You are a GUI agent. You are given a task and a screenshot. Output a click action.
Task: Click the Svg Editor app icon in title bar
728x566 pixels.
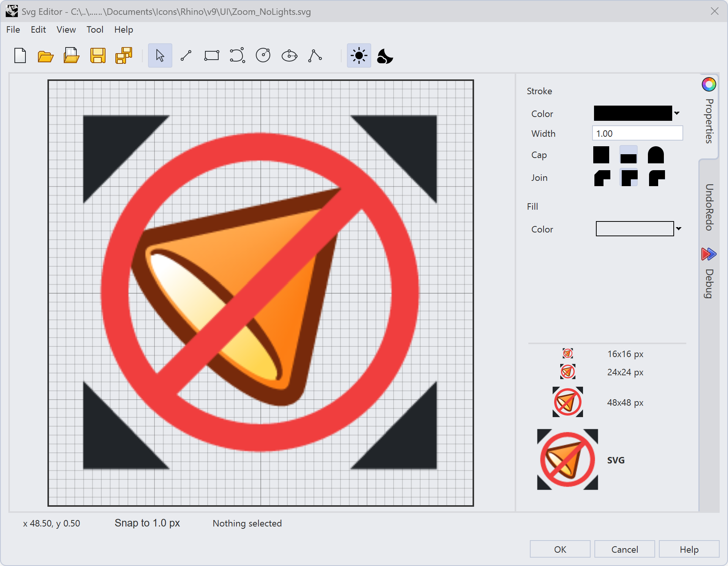[x=12, y=11]
